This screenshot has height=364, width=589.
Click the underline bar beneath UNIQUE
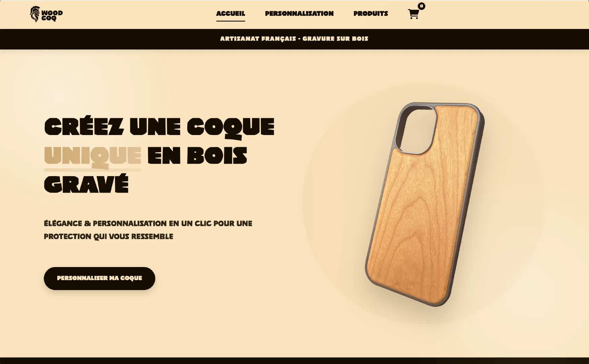click(x=93, y=170)
